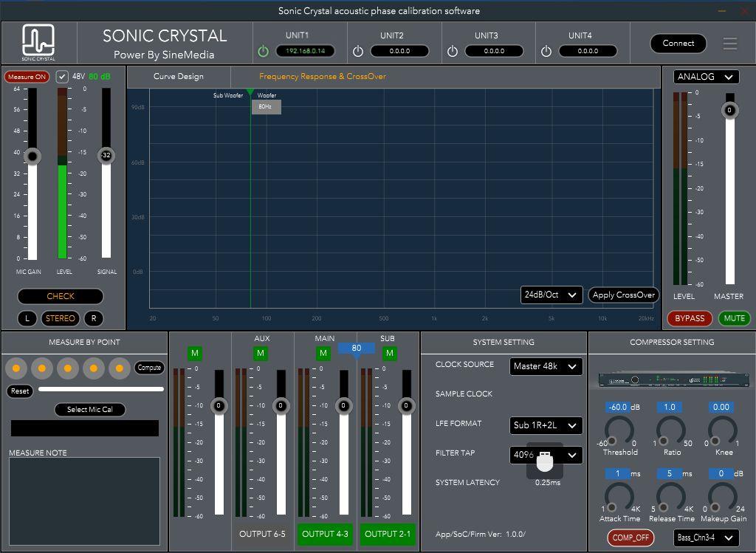Toggle the Measure ON button
Screen dimensions: 756x553
(x=27, y=77)
